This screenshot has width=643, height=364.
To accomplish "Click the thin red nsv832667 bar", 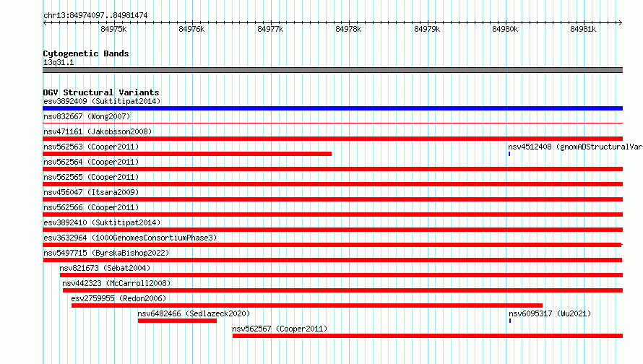I will (332, 123).
